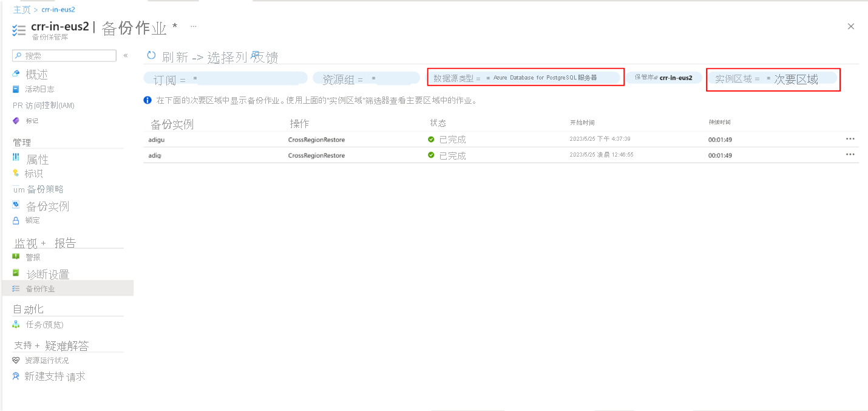Image resolution: width=868 pixels, height=411 pixels.
Task: Open more options for job started 凌晨 12:46:55
Action: [x=850, y=155]
